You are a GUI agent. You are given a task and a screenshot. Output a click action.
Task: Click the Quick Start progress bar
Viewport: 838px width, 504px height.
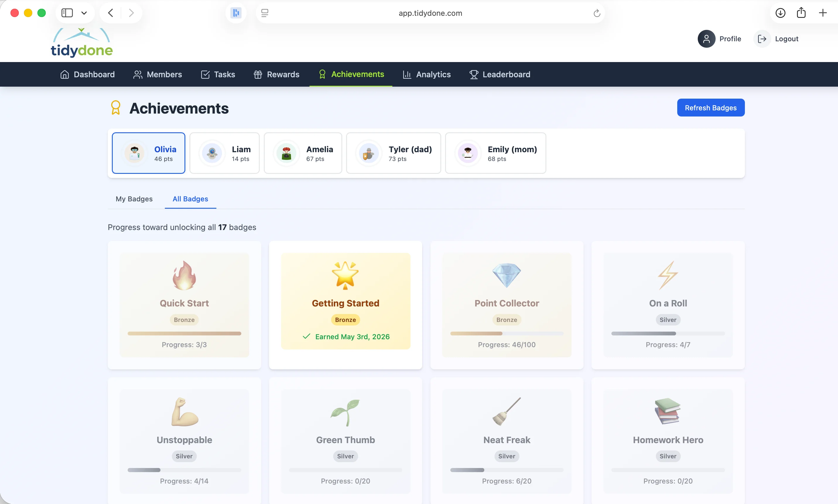[184, 333]
